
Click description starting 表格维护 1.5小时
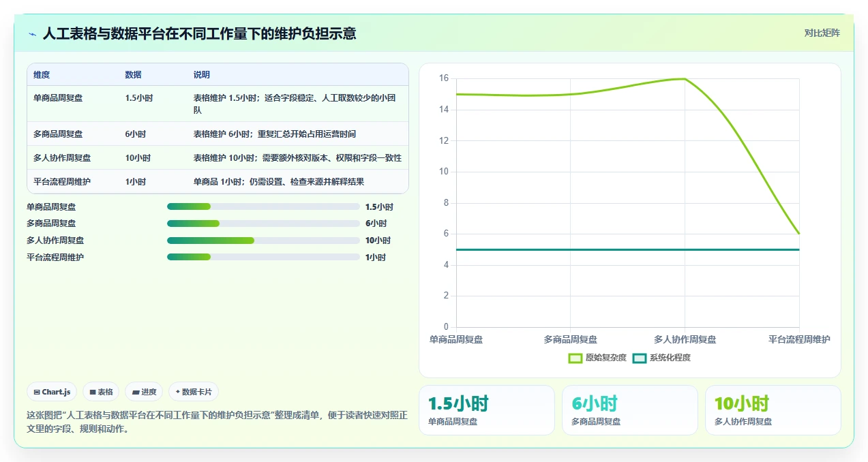[x=295, y=104]
